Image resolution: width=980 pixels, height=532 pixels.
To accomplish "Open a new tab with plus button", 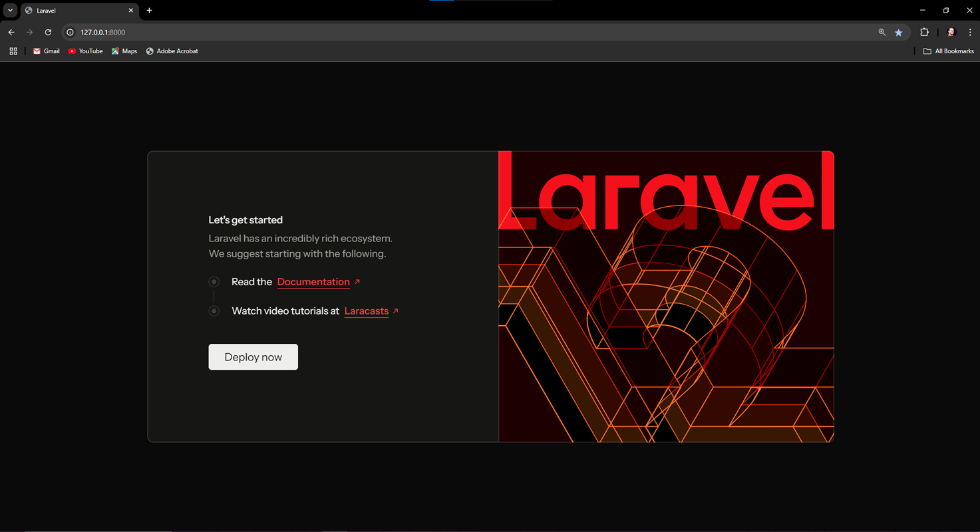I will [149, 11].
